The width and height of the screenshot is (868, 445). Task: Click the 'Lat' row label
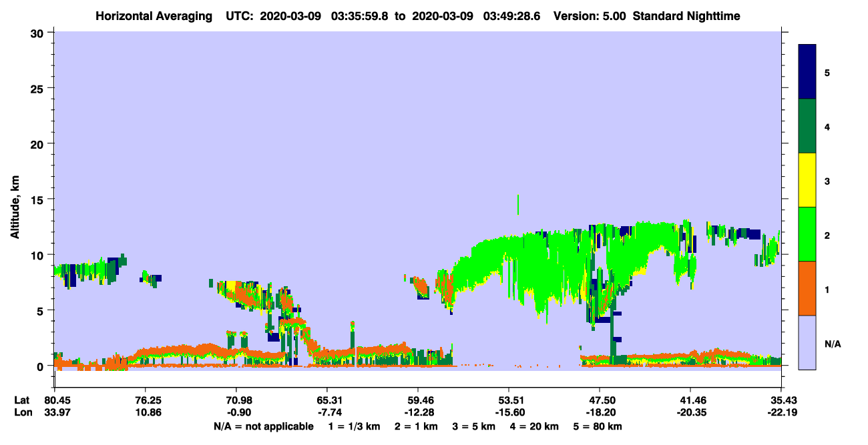coord(22,400)
